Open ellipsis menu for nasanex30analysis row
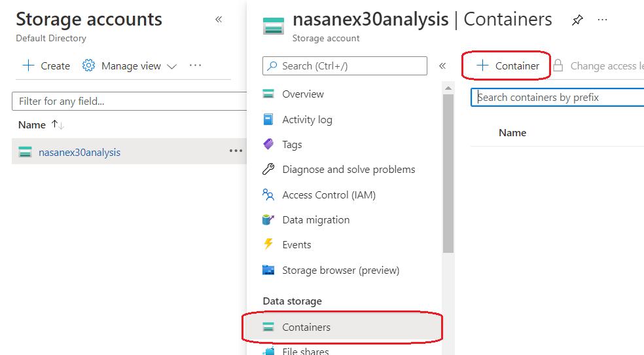644x355 pixels. tap(236, 151)
